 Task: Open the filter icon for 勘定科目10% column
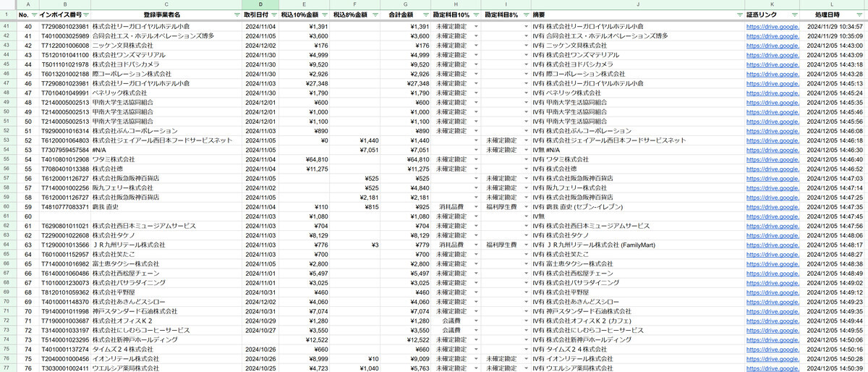pos(476,14)
